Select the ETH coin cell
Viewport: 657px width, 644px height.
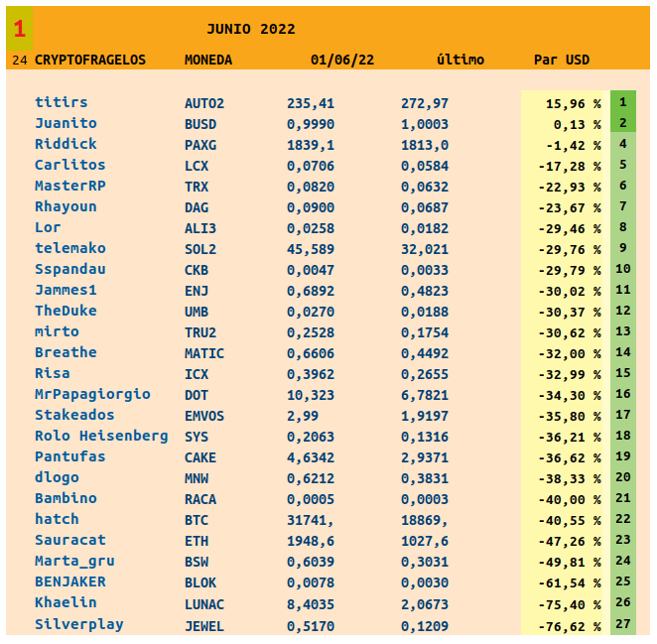click(197, 540)
